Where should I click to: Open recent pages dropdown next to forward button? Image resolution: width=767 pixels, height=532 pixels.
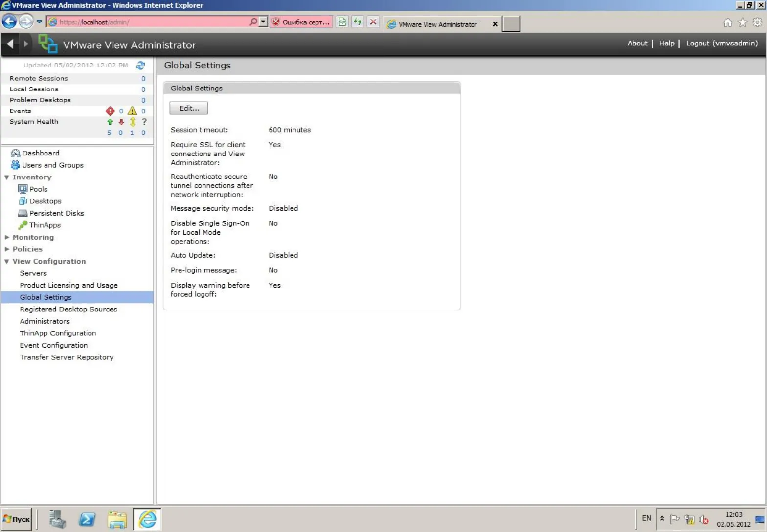[39, 22]
